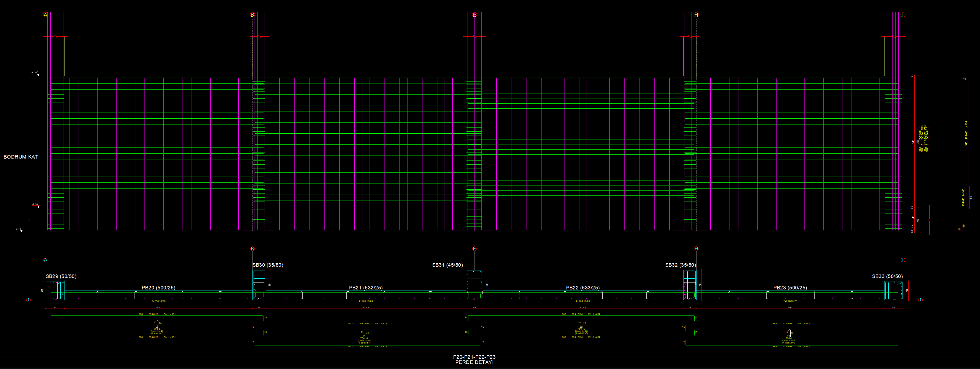
Task: Click cyan grid bubble H in plan view
Action: tap(696, 249)
